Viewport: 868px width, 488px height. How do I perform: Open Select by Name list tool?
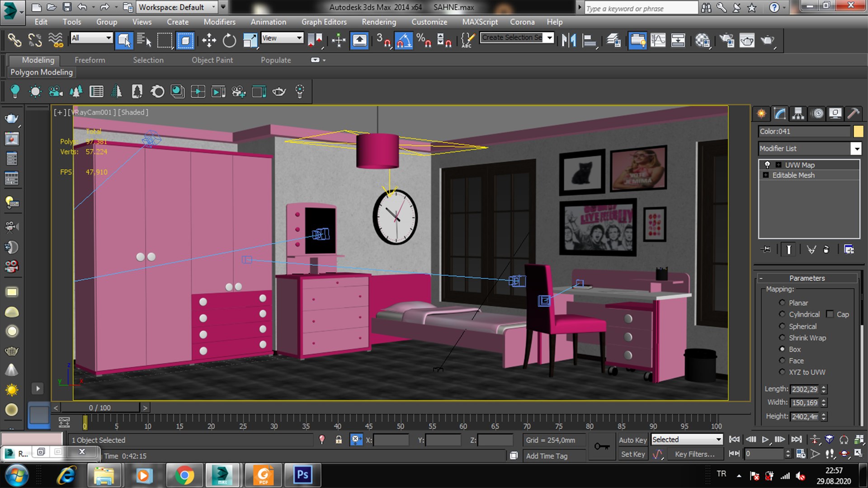coord(144,40)
